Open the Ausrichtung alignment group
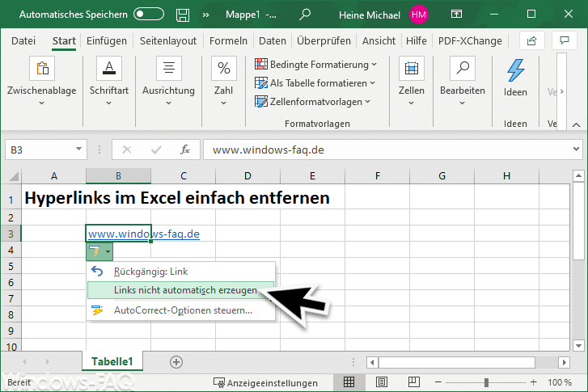Image resolution: width=588 pixels, height=392 pixels. coord(168,80)
